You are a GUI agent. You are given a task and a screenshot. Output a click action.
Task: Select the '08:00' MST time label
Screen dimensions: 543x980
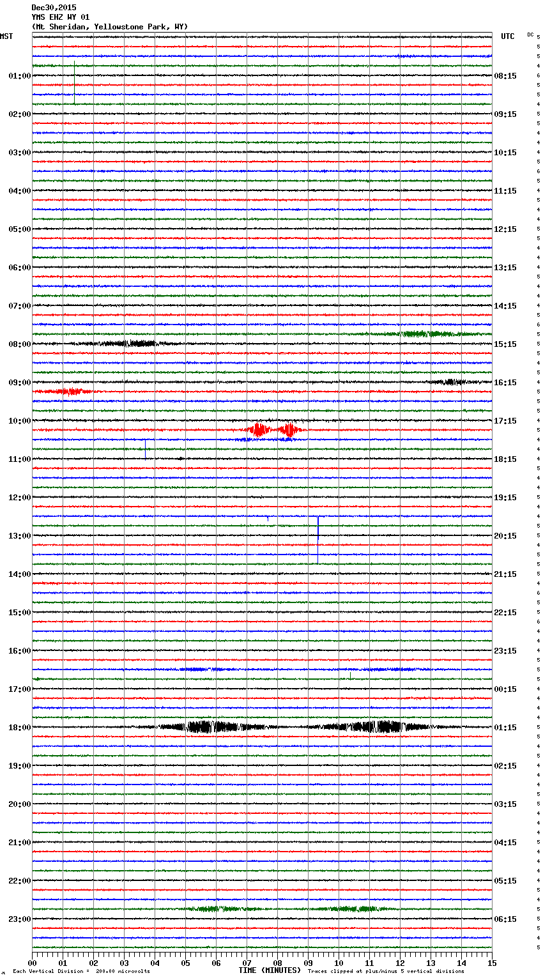point(20,344)
